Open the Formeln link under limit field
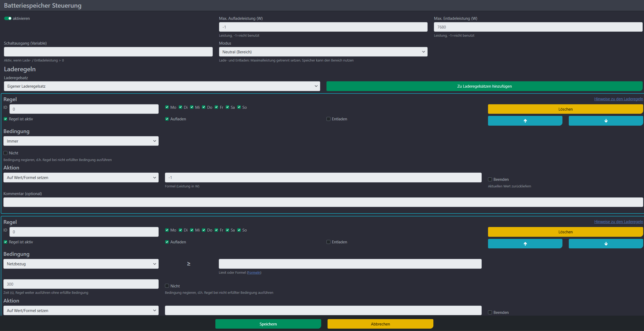The height and width of the screenshot is (331, 644). [254, 273]
